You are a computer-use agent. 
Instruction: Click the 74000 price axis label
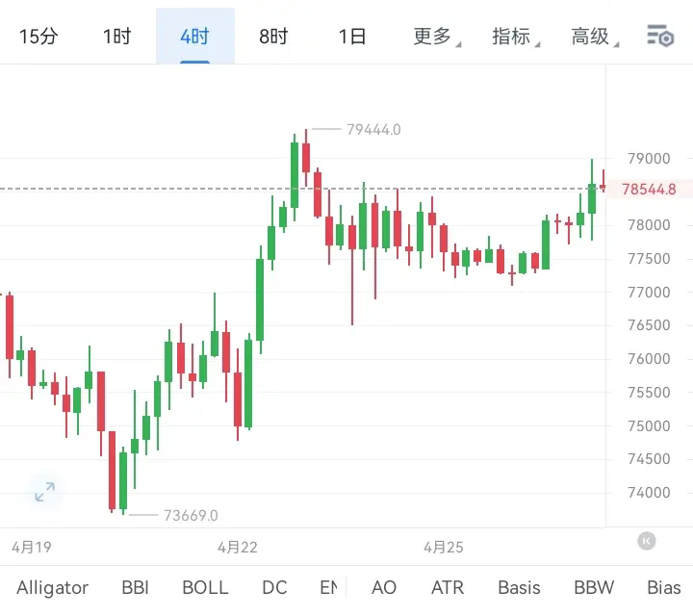coord(649,493)
